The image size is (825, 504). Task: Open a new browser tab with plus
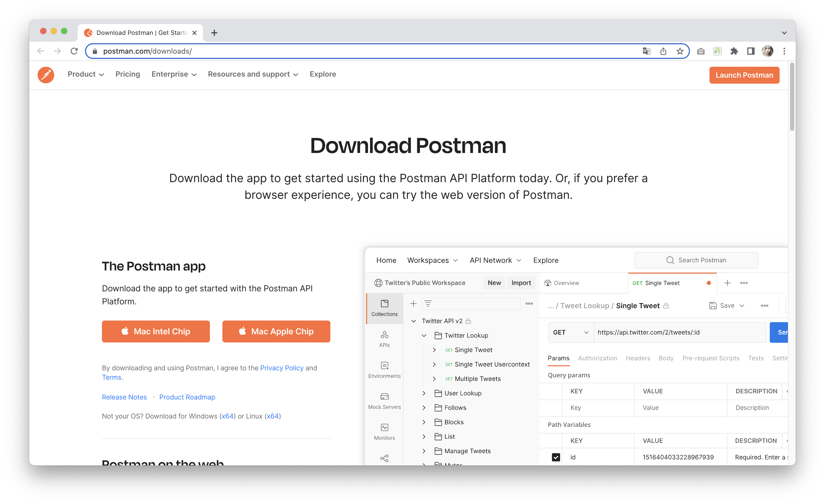[x=214, y=33]
